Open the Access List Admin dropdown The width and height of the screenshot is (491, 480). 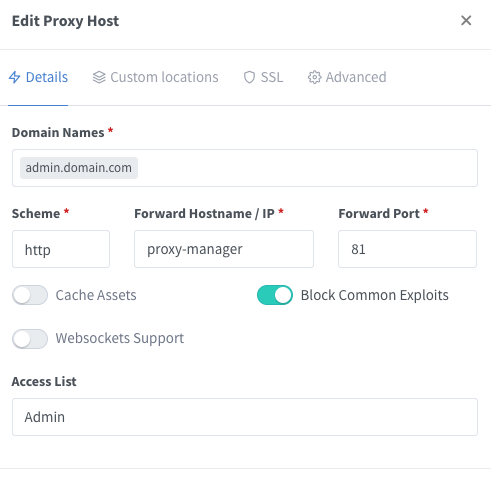tap(245, 417)
